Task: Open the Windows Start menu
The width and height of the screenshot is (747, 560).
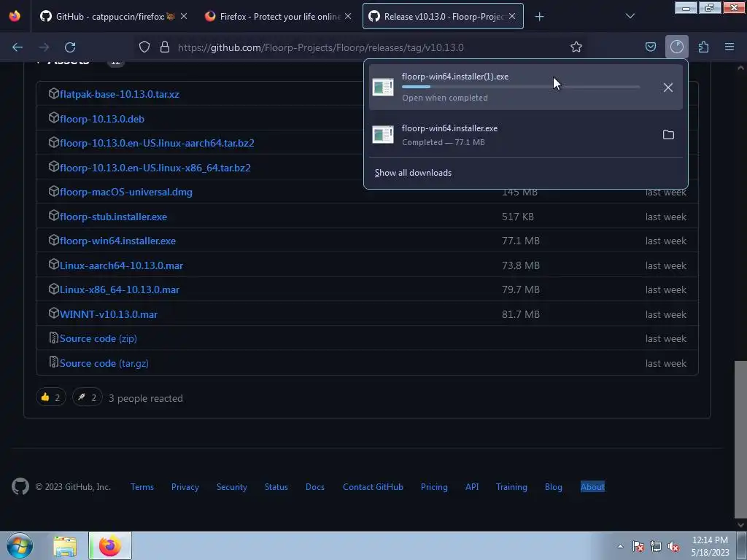Action: coord(20,545)
